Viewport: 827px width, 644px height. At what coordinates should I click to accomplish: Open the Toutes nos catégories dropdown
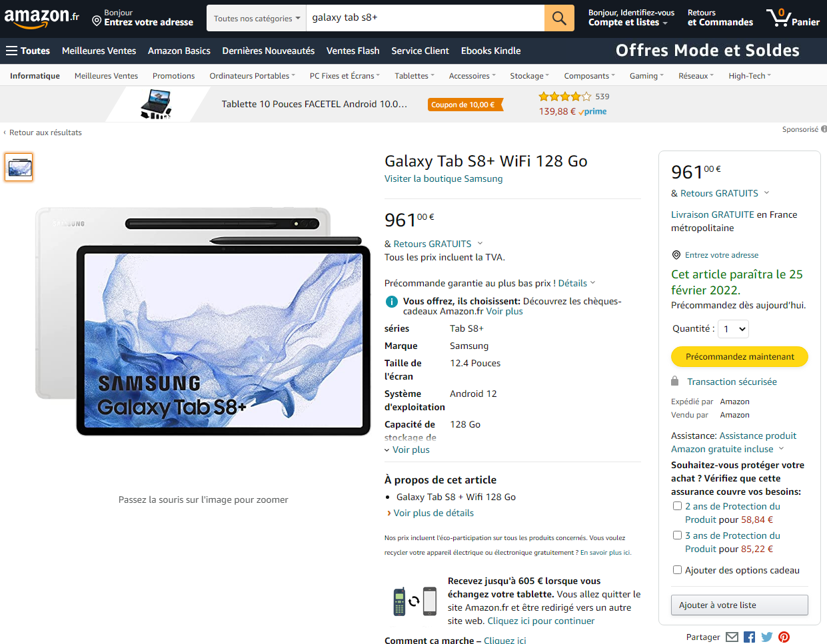tap(257, 18)
